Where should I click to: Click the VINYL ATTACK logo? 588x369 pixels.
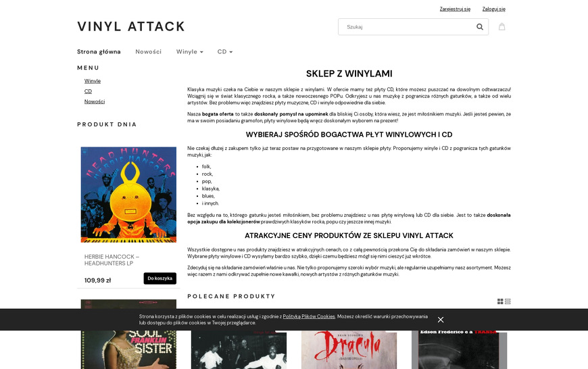click(x=131, y=26)
